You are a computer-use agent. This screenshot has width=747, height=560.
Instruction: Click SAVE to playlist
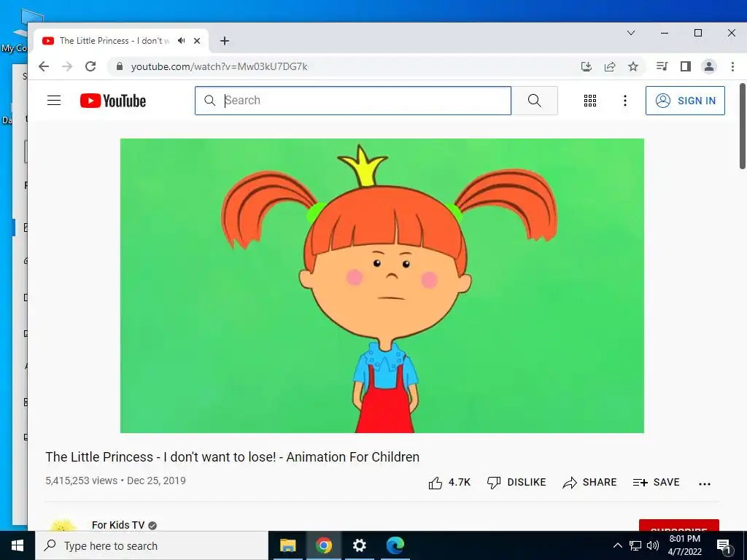656,483
